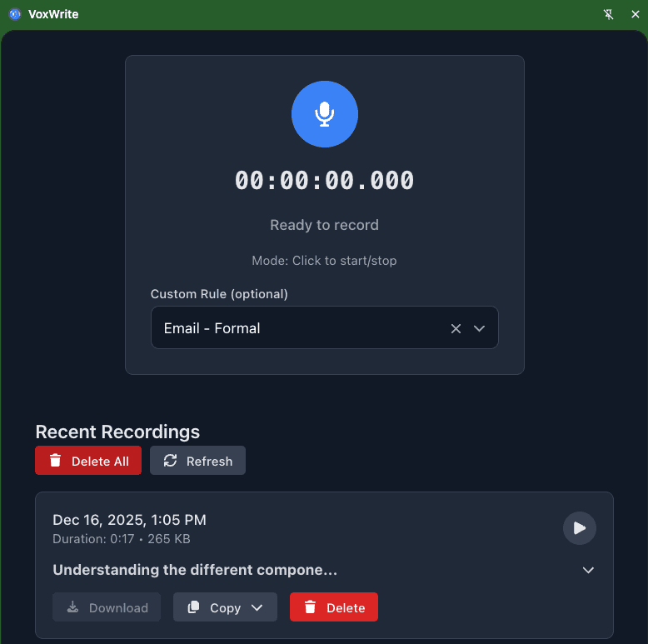Click the download arrow icon

(72, 607)
